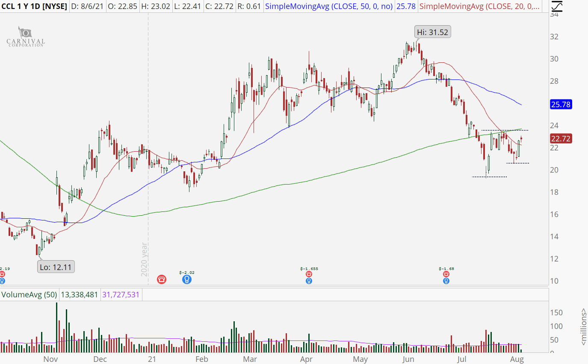
Task: Click the red phone icon under $-1.68
Action: tap(446, 275)
